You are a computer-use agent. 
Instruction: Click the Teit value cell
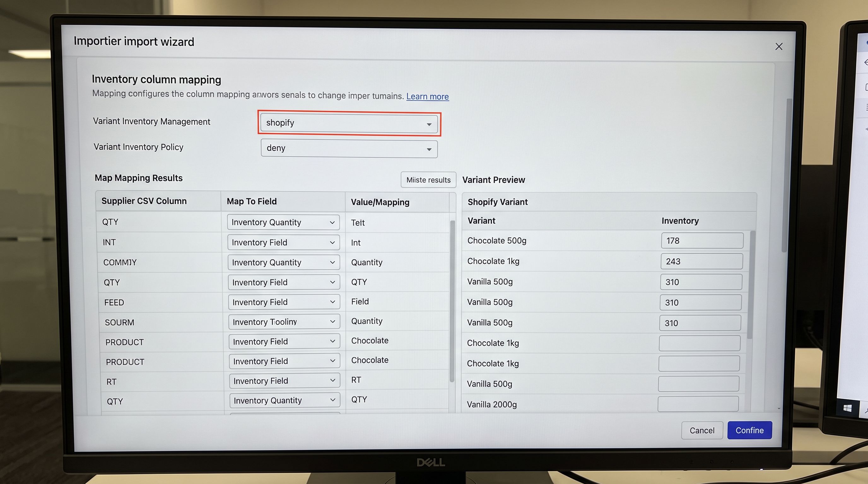point(357,223)
